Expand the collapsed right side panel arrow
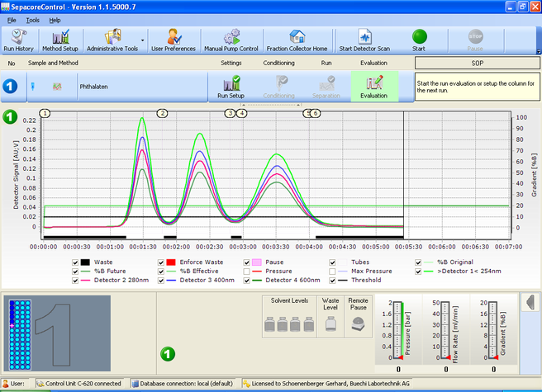 [x=533, y=300]
